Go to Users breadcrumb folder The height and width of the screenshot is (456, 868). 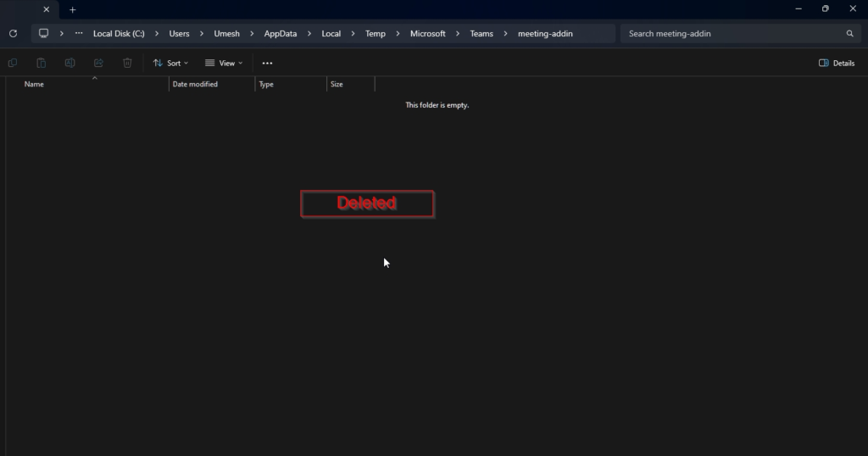[179, 33]
